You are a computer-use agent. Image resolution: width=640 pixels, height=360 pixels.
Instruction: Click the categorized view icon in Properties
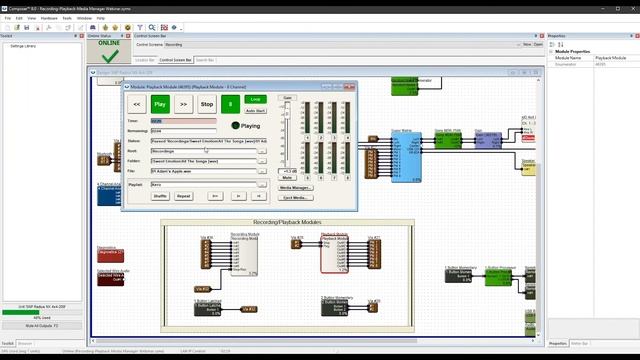[x=552, y=44]
